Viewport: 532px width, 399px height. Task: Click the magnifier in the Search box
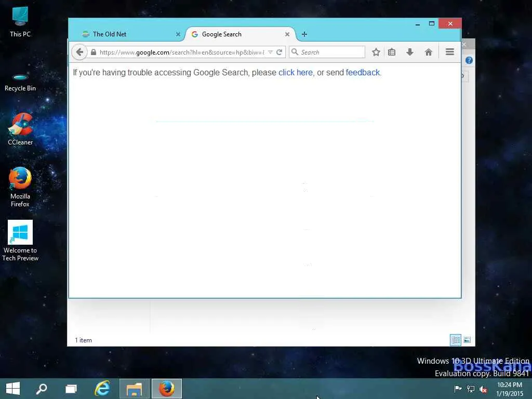coord(295,52)
